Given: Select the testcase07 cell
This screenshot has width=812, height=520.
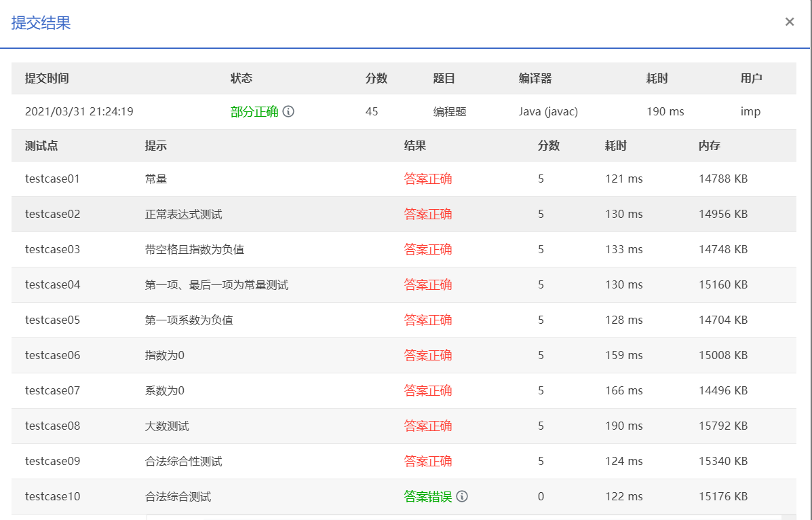Looking at the screenshot, I should [x=52, y=390].
